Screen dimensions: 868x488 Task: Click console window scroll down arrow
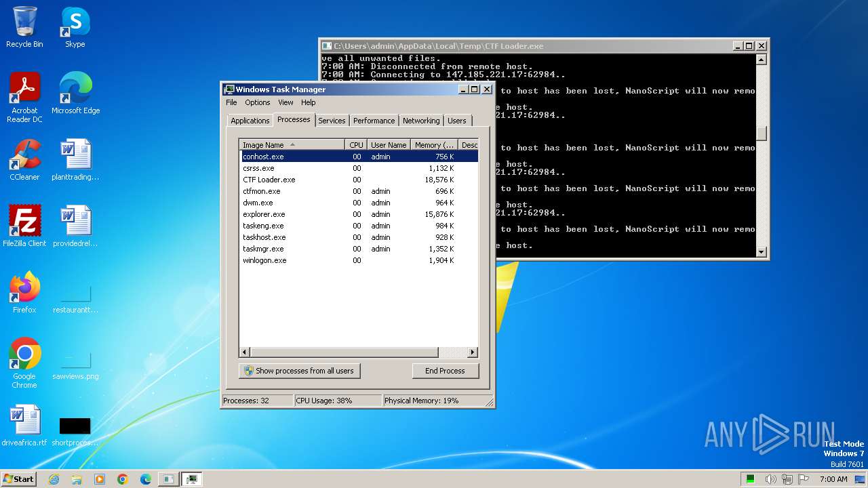762,252
